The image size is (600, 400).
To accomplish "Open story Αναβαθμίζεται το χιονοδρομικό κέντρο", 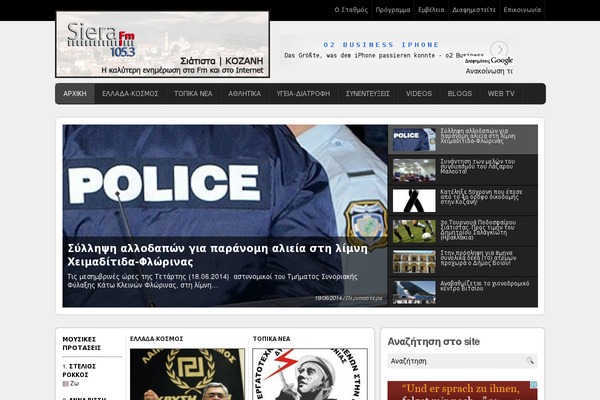I will (484, 286).
